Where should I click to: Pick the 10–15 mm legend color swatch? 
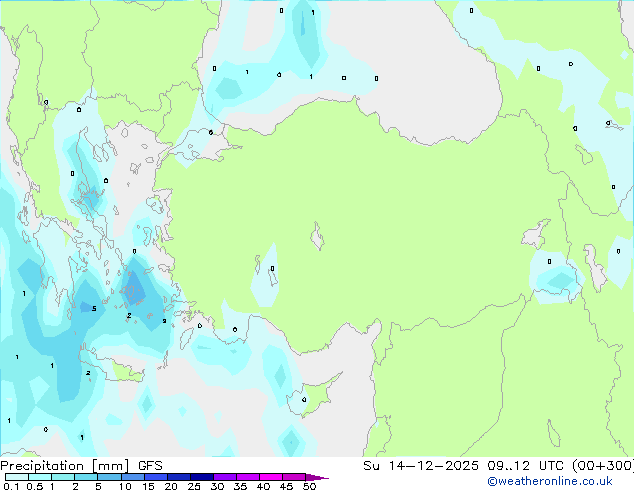(132, 477)
